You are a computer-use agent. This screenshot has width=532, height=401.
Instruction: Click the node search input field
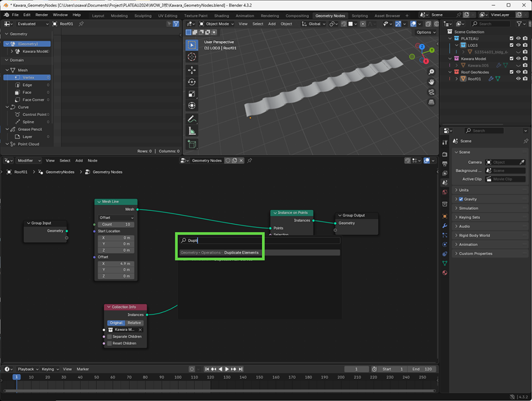260,240
